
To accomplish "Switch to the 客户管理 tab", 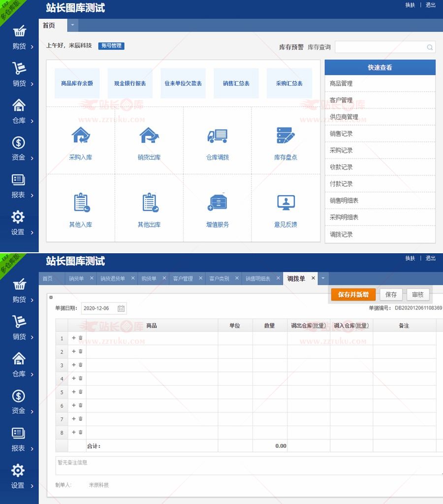I will 183,279.
